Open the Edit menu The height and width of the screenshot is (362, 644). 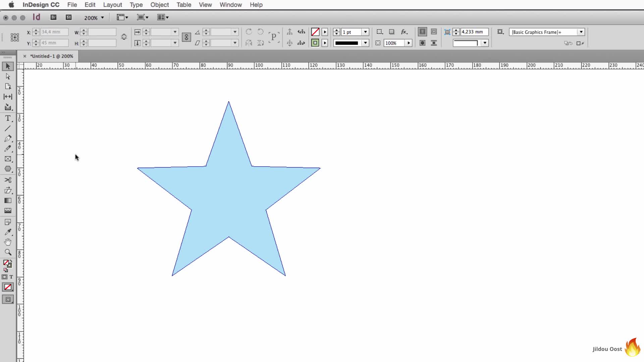click(90, 5)
